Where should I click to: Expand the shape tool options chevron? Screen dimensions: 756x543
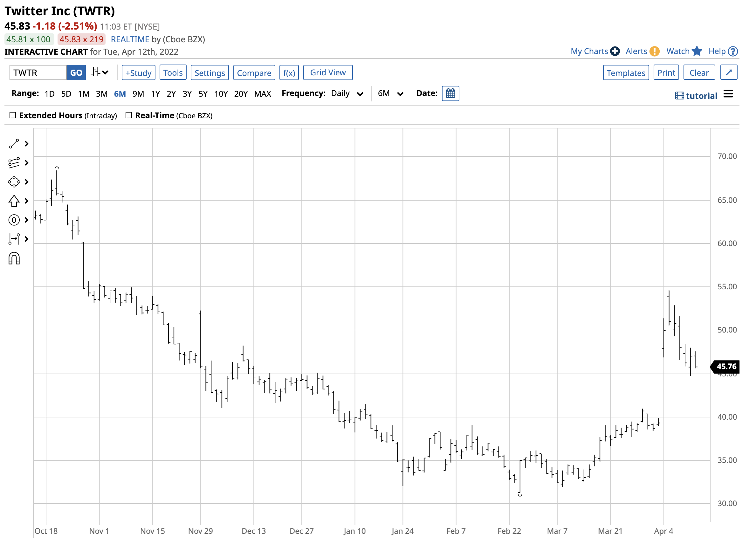pyautogui.click(x=27, y=182)
